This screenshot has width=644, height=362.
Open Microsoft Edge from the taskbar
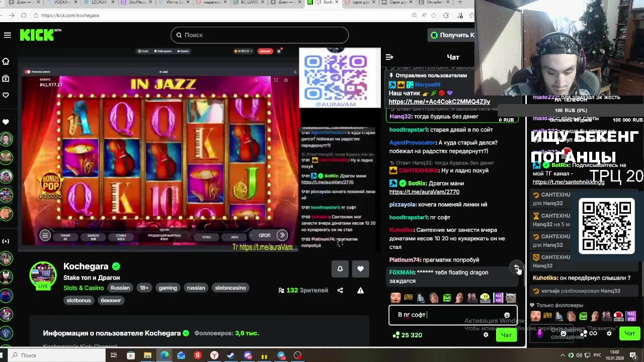coord(164,355)
